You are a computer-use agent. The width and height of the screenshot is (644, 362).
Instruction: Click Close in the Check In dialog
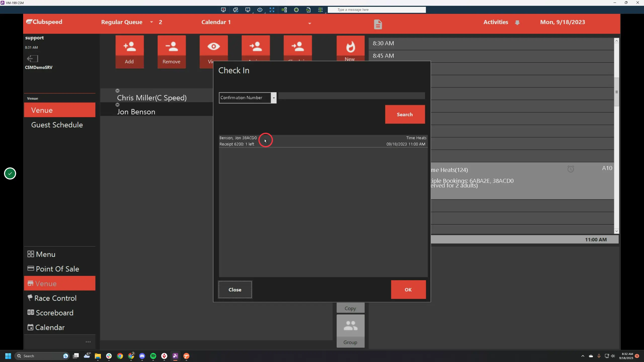click(235, 290)
